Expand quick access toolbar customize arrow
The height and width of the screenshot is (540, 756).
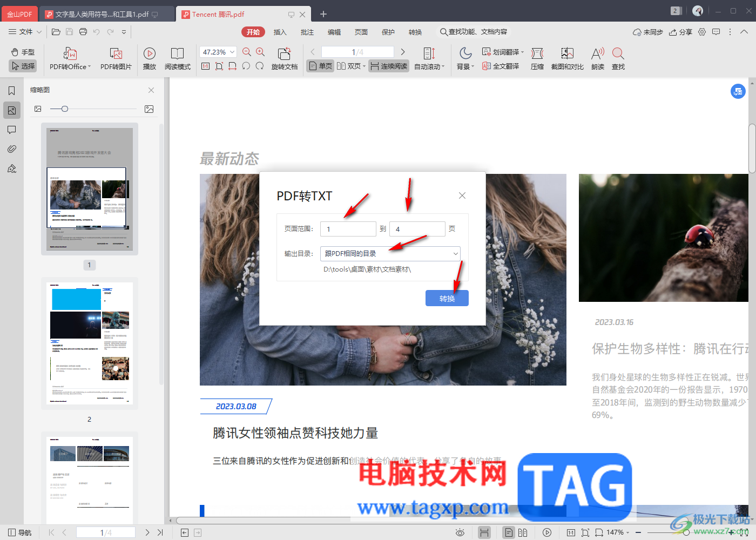(x=124, y=32)
